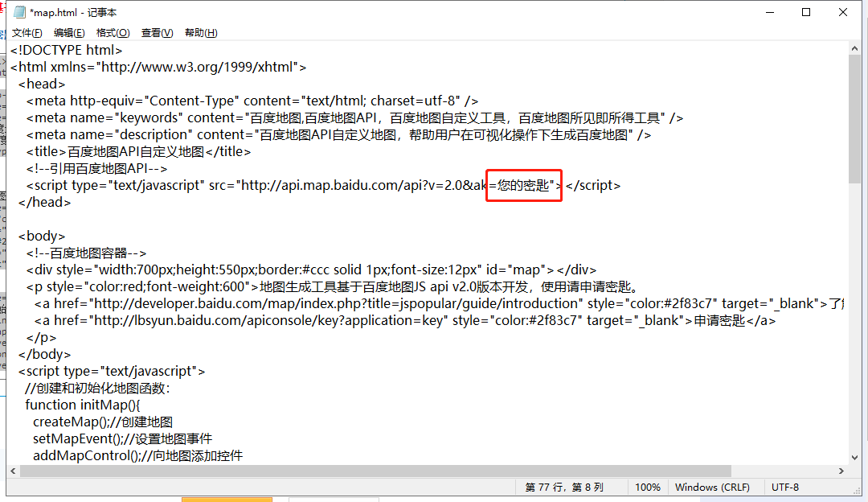Click the Notepad icon in the title bar
This screenshot has width=868, height=502.
(x=20, y=12)
